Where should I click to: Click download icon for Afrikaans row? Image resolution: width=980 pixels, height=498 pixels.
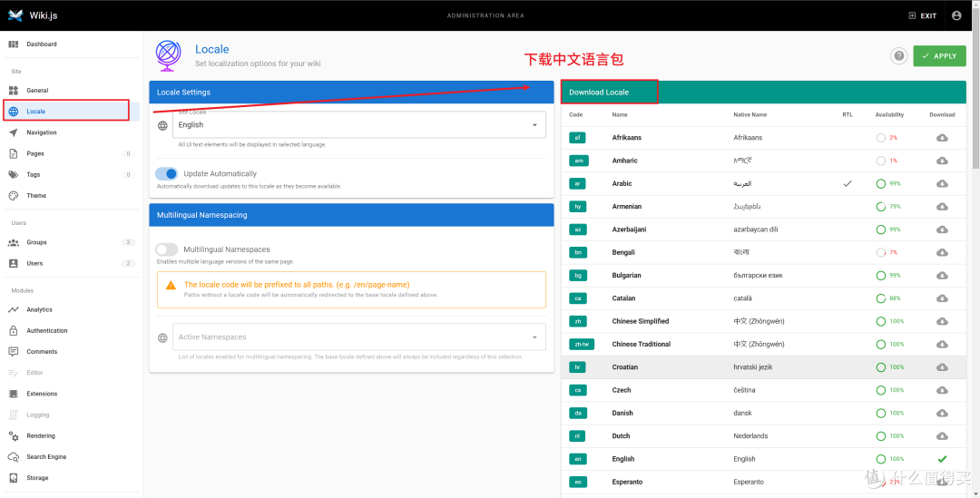pos(942,138)
